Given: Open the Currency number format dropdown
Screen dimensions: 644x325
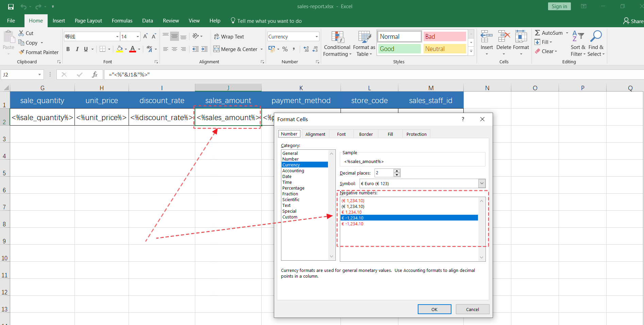Looking at the screenshot, I should [x=316, y=36].
